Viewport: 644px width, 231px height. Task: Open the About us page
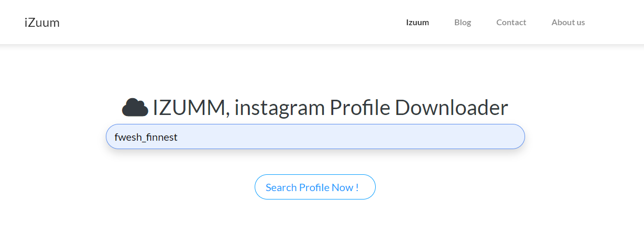[568, 22]
